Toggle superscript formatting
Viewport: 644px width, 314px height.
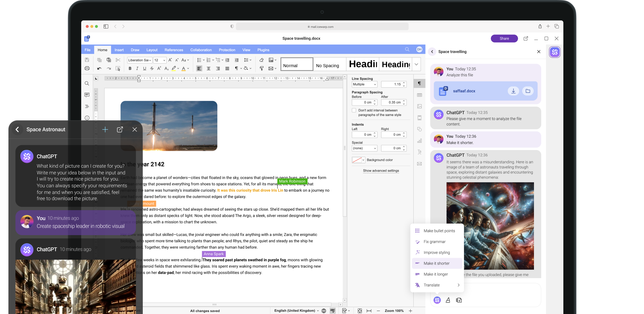click(159, 68)
